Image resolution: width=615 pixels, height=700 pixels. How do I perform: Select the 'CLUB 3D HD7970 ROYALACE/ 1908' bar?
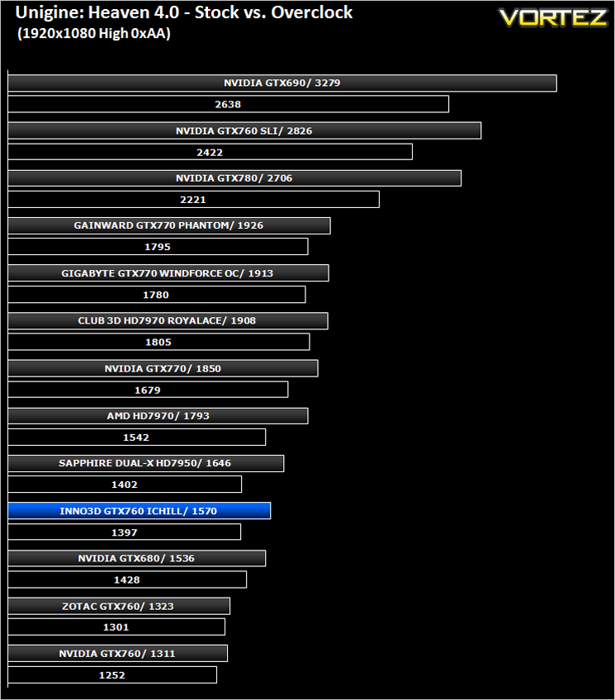(x=168, y=321)
